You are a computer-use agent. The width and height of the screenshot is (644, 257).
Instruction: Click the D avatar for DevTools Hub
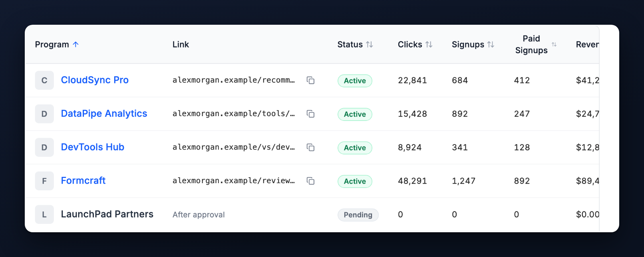[x=44, y=147]
